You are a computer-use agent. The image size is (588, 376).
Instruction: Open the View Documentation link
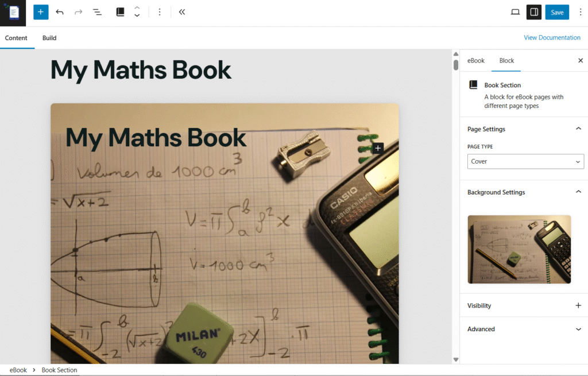pyautogui.click(x=552, y=37)
